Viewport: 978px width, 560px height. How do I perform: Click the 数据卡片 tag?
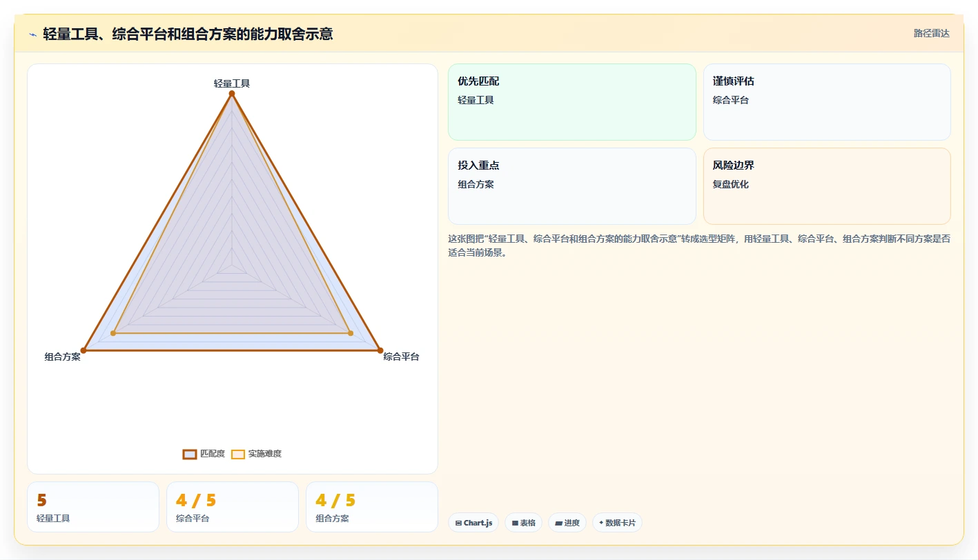(x=617, y=523)
